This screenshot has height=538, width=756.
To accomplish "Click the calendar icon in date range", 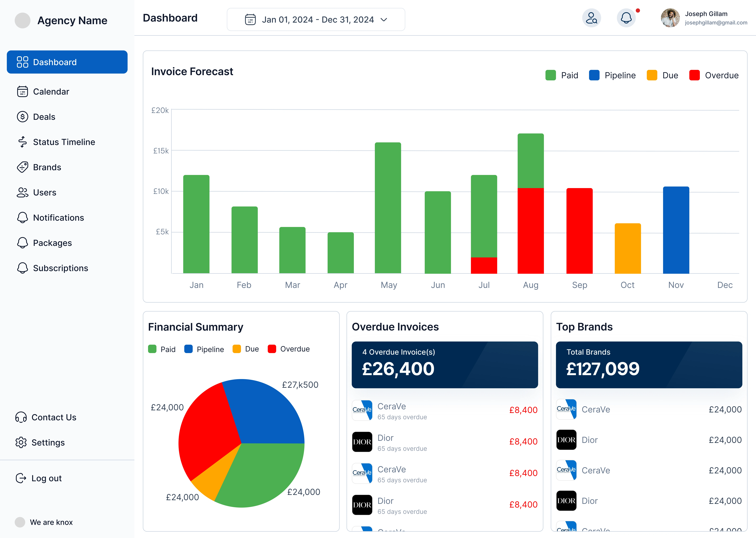I will point(250,20).
